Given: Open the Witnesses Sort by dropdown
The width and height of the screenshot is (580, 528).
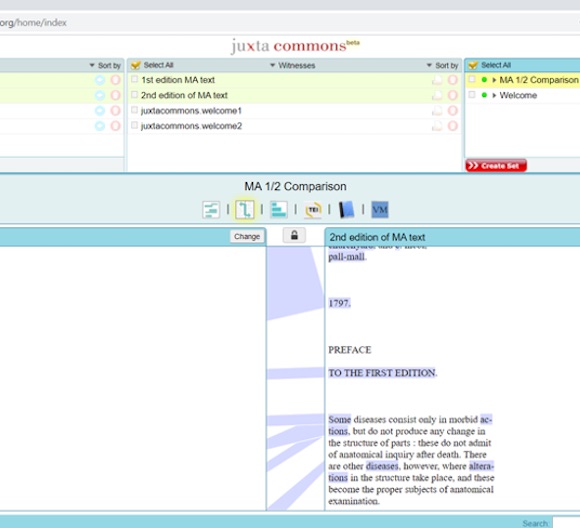Looking at the screenshot, I should pos(442,65).
